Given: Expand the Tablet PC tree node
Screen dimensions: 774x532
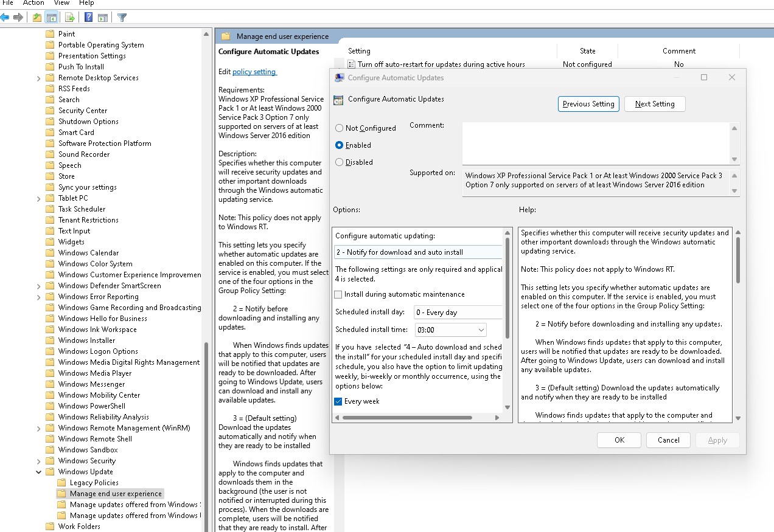Looking at the screenshot, I should coord(39,198).
